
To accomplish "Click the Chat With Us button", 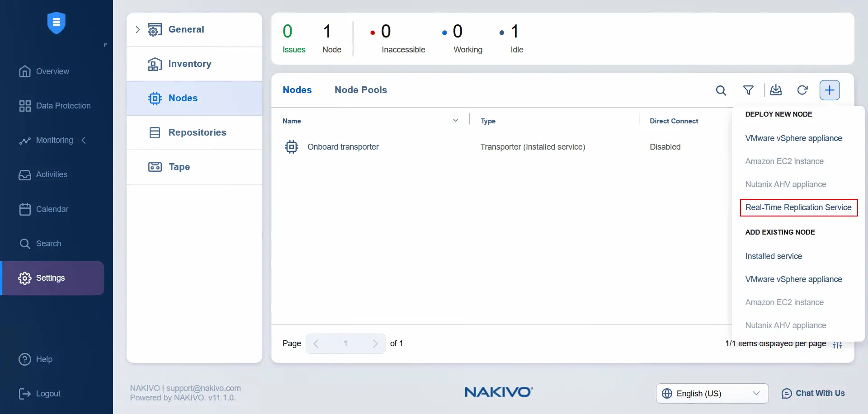I will tap(813, 393).
